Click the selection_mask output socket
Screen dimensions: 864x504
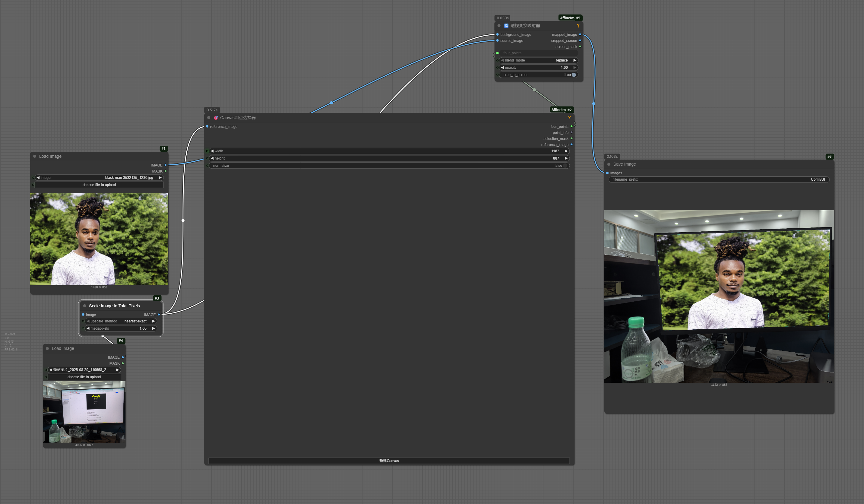pyautogui.click(x=571, y=138)
